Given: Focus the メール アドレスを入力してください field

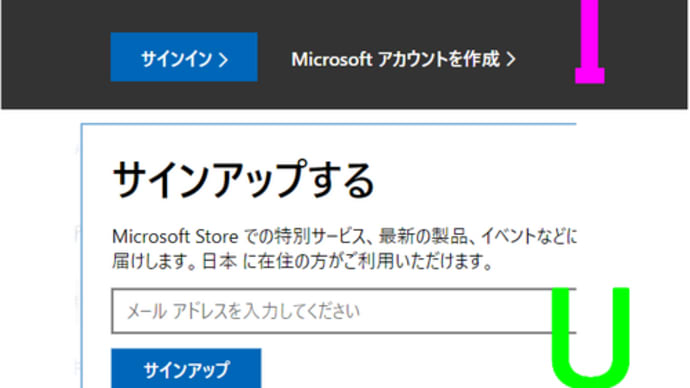Looking at the screenshot, I should click(x=344, y=311).
